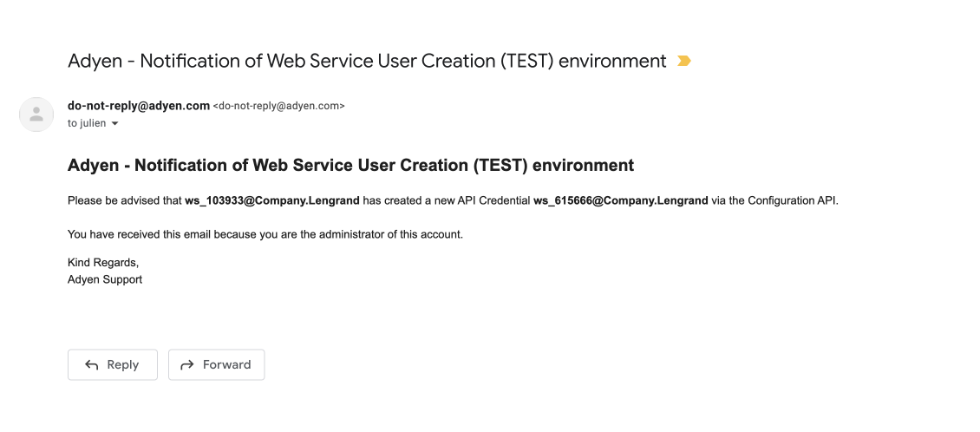Image resolution: width=980 pixels, height=432 pixels.
Task: Select ws_615666@Company.Lengrand API credential
Action: point(621,200)
